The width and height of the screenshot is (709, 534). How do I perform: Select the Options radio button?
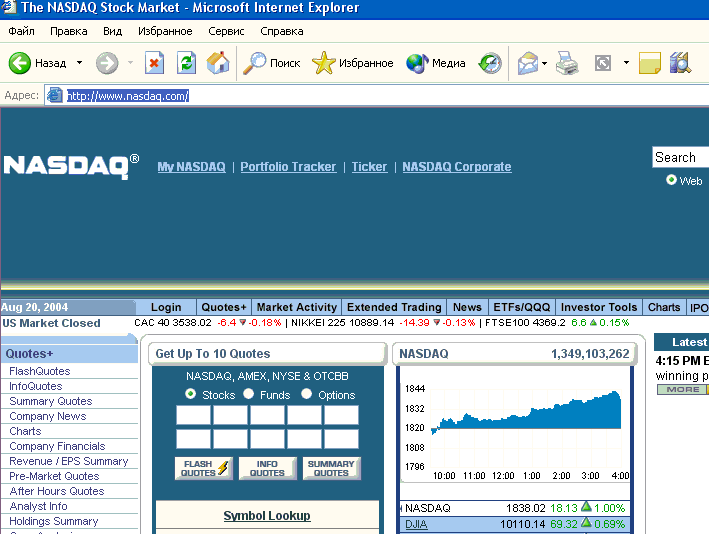point(306,394)
